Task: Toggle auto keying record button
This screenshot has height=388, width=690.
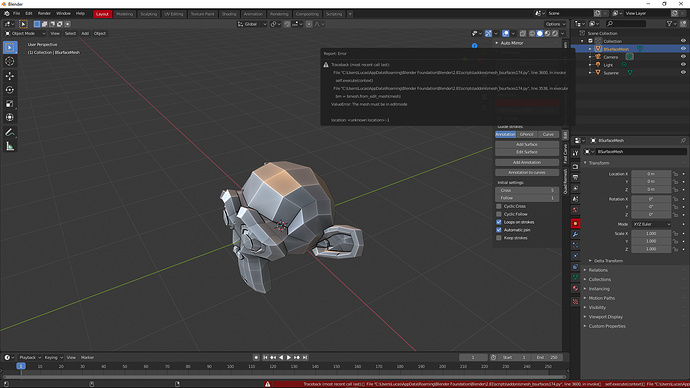Action: (x=256, y=358)
